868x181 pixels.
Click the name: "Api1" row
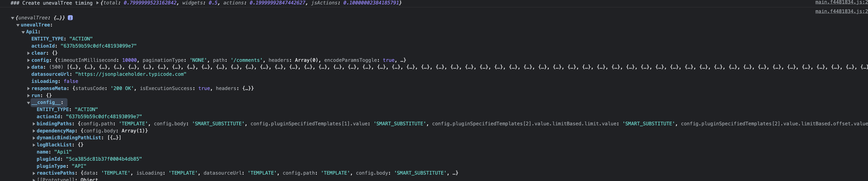coord(54,152)
